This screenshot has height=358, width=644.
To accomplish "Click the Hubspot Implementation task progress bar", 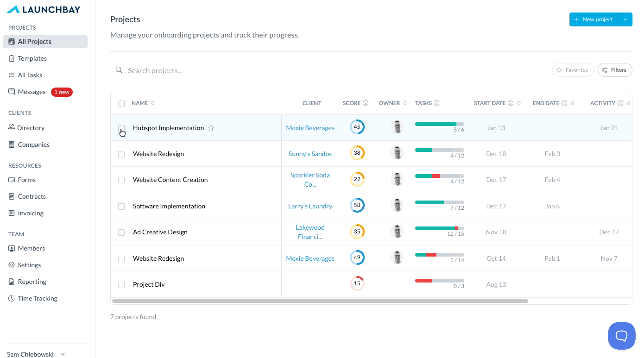I will [x=439, y=124].
